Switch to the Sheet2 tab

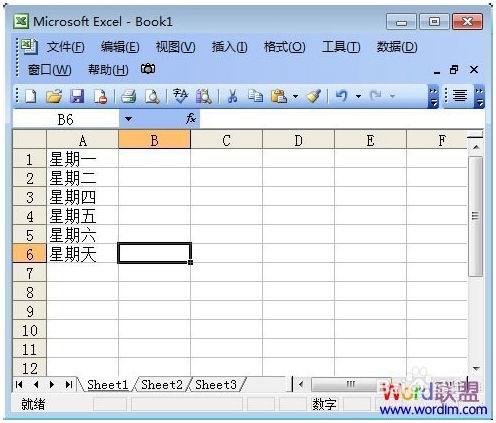point(162,385)
